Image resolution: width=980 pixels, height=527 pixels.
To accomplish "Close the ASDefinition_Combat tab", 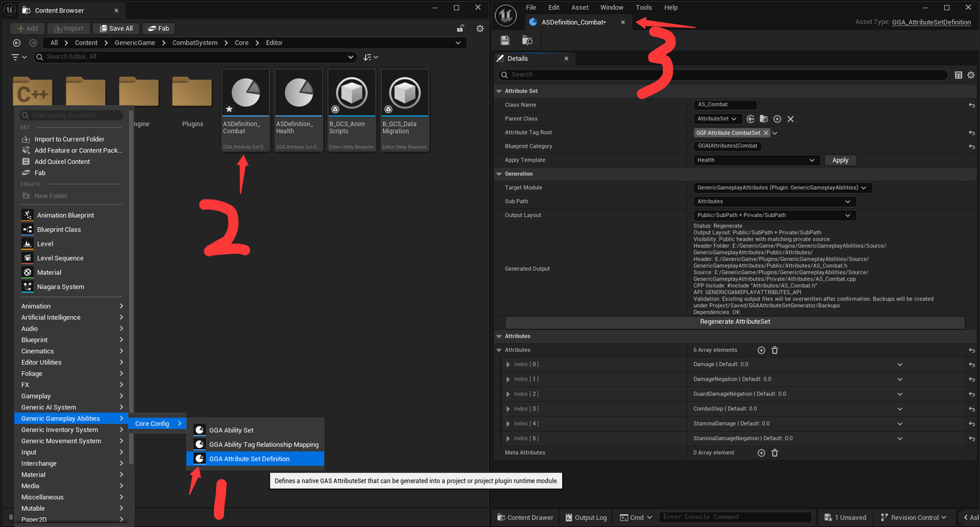I will point(623,22).
